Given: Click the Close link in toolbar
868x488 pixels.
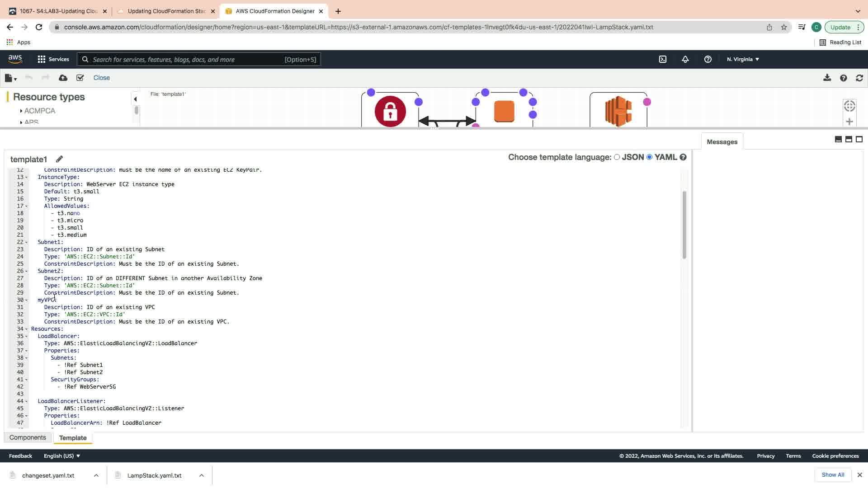Looking at the screenshot, I should [x=101, y=78].
